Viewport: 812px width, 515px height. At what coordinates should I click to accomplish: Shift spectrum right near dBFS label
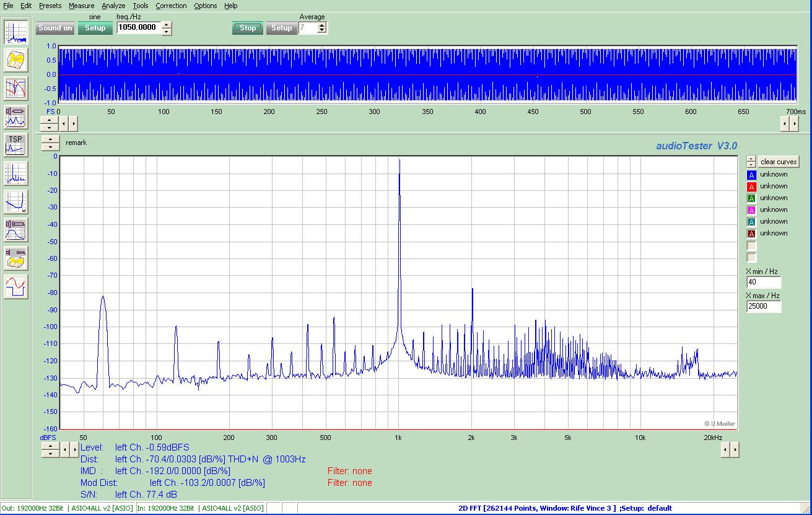coord(74,449)
